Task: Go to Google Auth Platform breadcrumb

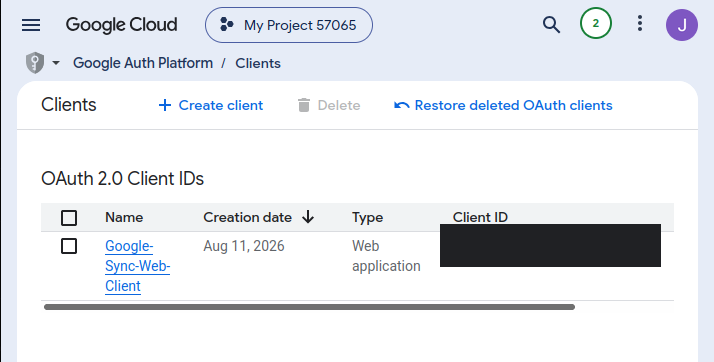Action: click(x=143, y=63)
